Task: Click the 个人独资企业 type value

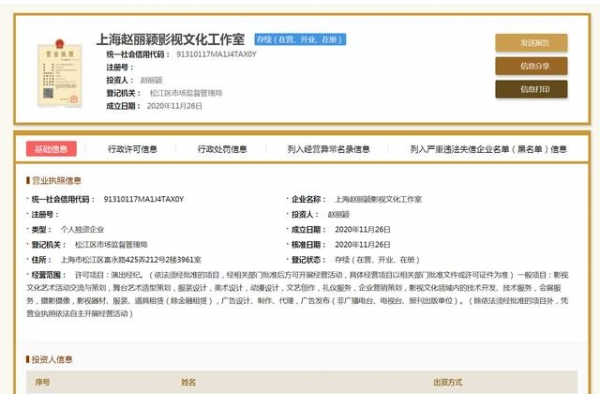Action: [82, 230]
